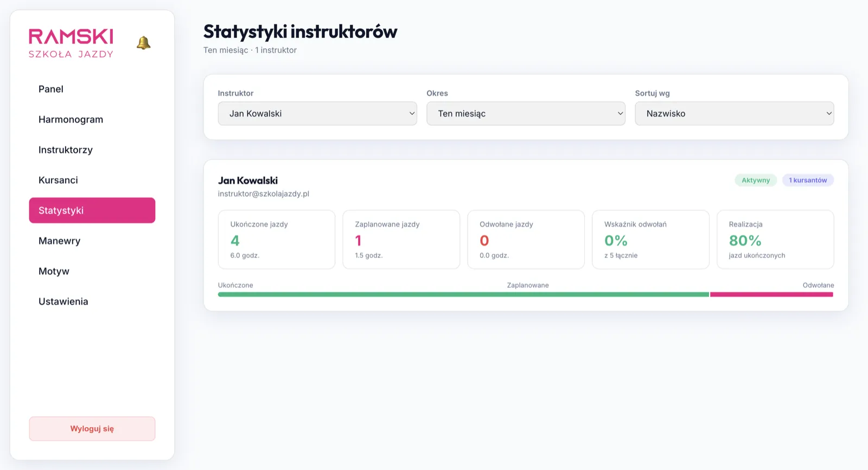Click the '6.0 godz.' value
Viewport: 868px width, 470px height.
(245, 255)
